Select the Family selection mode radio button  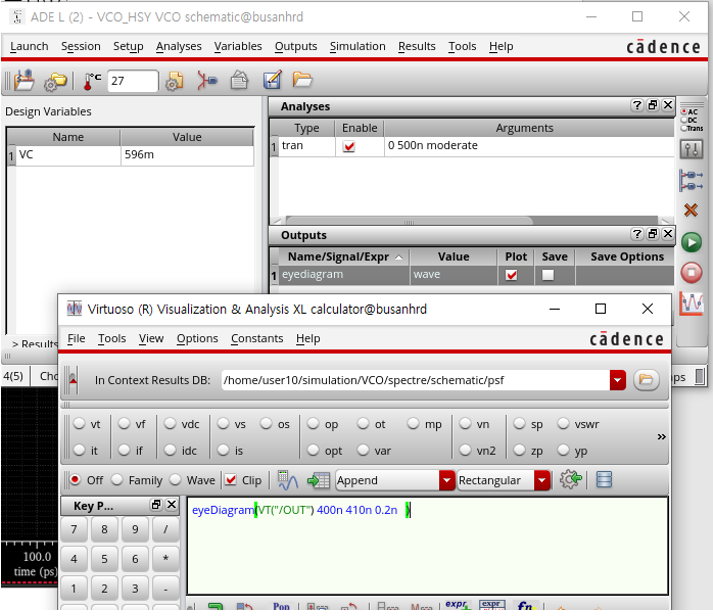coord(117,480)
